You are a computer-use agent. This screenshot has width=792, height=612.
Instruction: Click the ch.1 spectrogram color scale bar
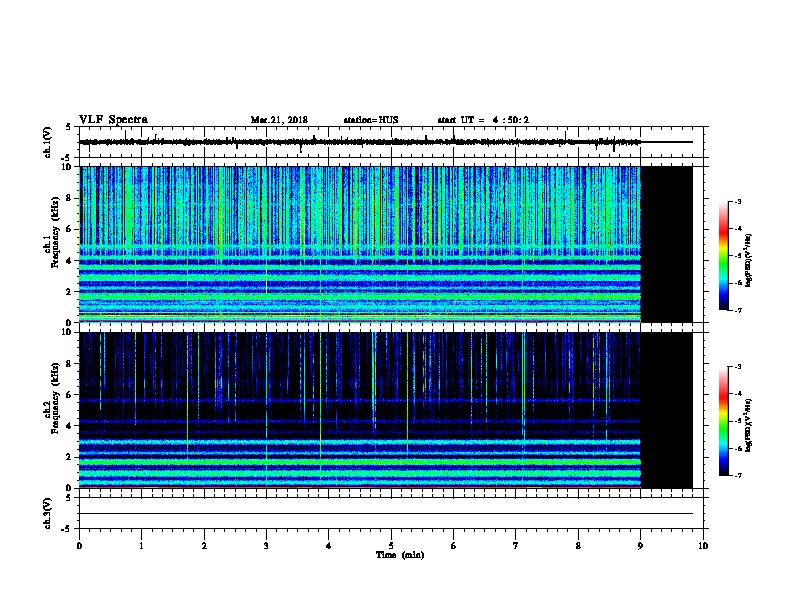[724, 256]
